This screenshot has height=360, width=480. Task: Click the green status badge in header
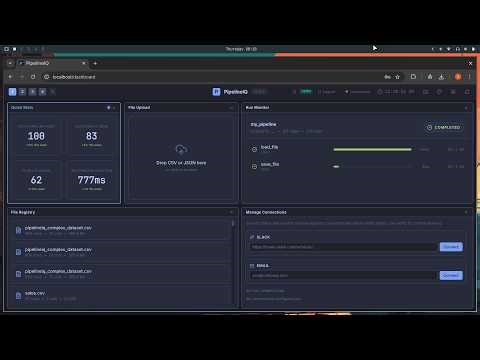[306, 91]
